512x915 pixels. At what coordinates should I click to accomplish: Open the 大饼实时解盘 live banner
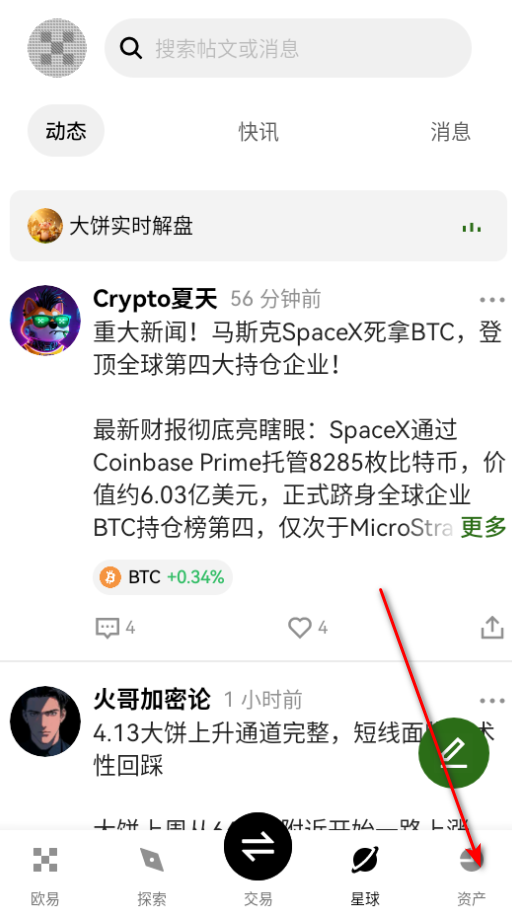click(x=258, y=226)
